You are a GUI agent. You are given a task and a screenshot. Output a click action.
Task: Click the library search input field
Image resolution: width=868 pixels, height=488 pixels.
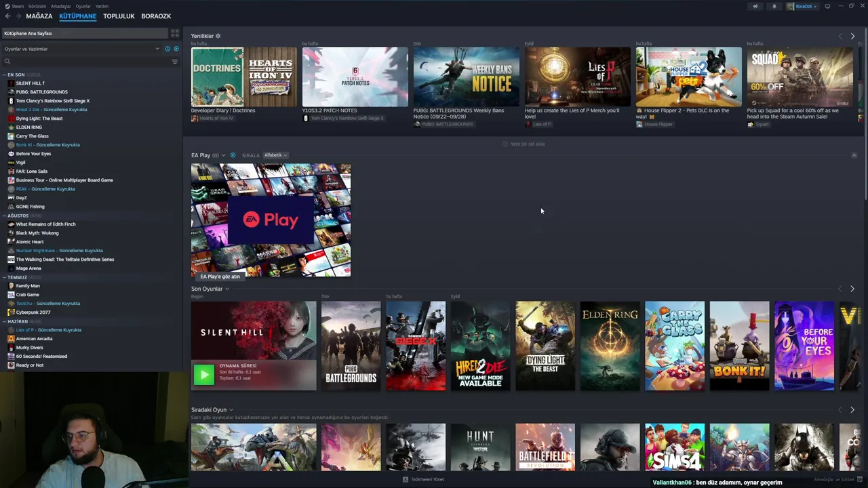[90, 62]
